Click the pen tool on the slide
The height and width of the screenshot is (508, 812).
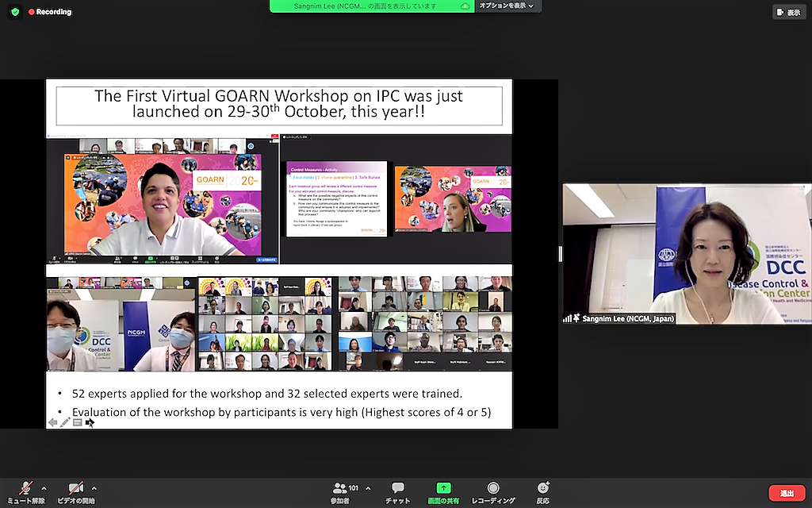click(x=65, y=422)
